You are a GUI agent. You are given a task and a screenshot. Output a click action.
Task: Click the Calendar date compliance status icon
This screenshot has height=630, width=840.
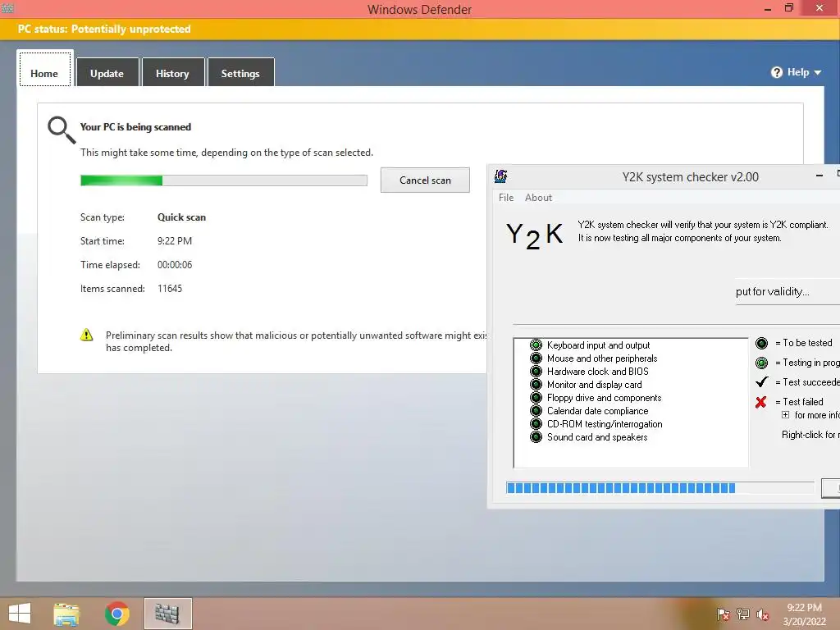click(x=536, y=411)
